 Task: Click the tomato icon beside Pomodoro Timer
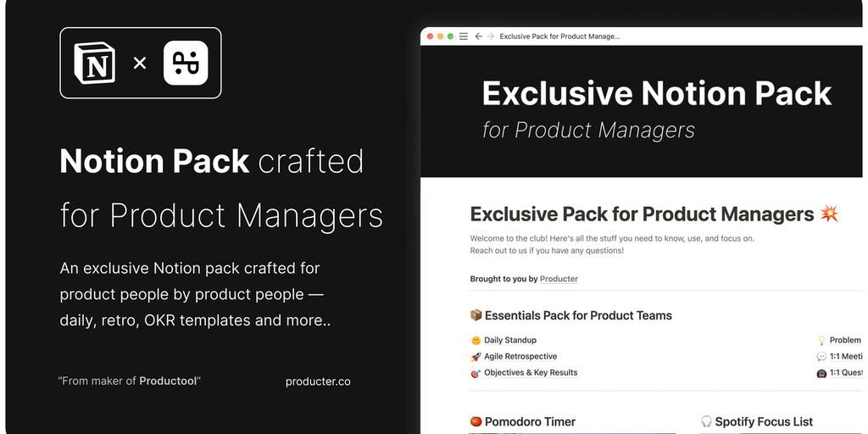pyautogui.click(x=476, y=421)
